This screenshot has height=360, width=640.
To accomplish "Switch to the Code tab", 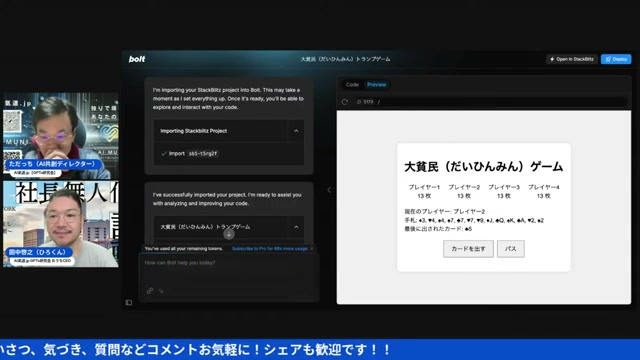I will tap(352, 84).
